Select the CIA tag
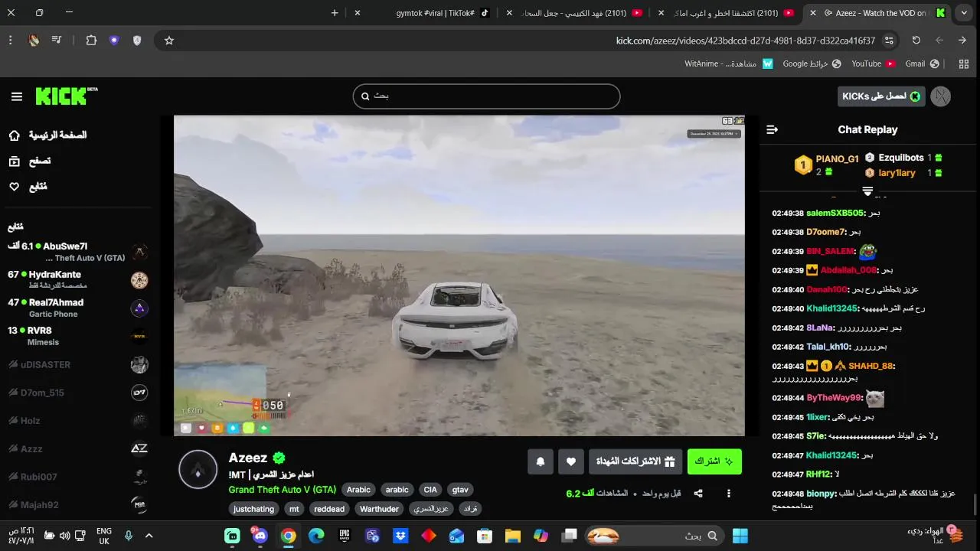This screenshot has height=551, width=980. pyautogui.click(x=430, y=490)
